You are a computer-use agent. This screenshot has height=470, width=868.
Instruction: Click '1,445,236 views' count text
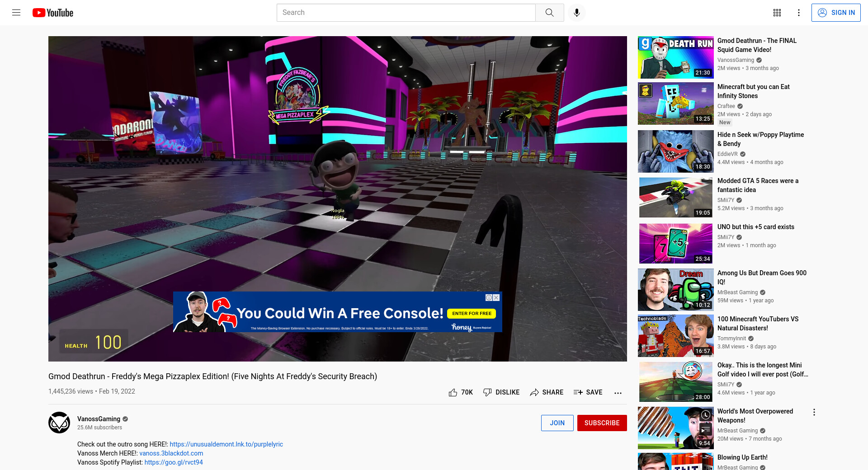click(x=71, y=391)
